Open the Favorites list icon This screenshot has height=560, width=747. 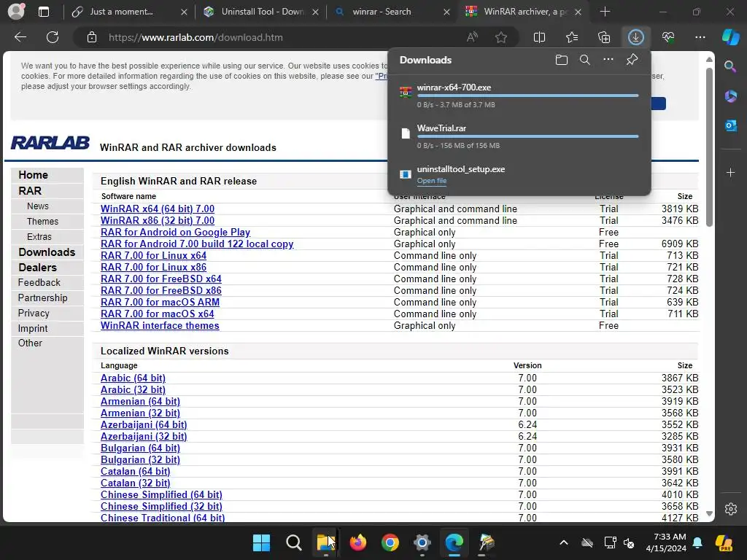572,37
